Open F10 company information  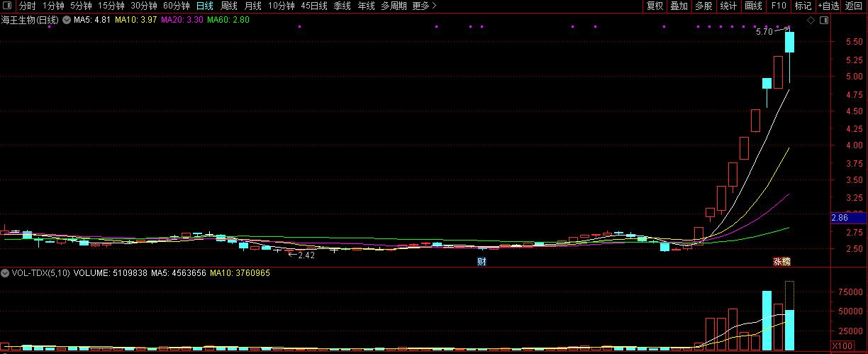coord(779,6)
